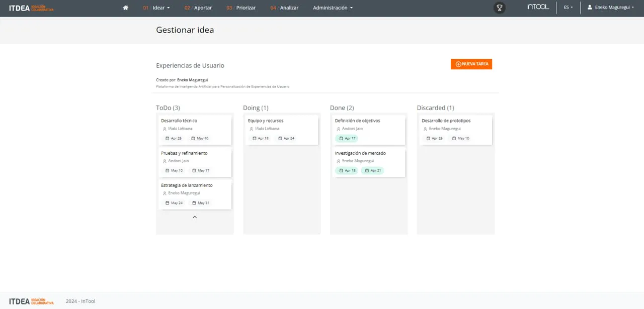Open the trophy ranking icon
Image resolution: width=644 pixels, height=309 pixels.
[x=499, y=8]
